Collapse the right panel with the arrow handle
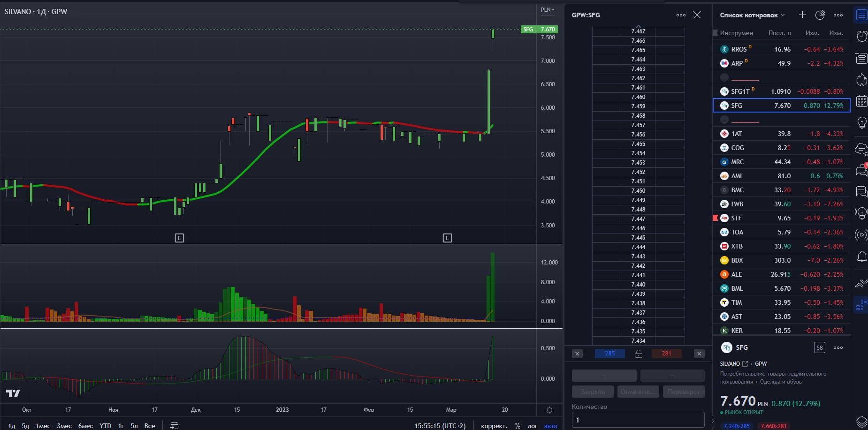This screenshot has height=430, width=868. [712, 421]
